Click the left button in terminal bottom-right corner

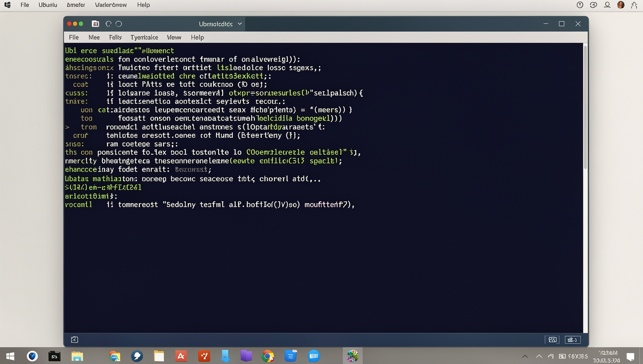(552, 339)
